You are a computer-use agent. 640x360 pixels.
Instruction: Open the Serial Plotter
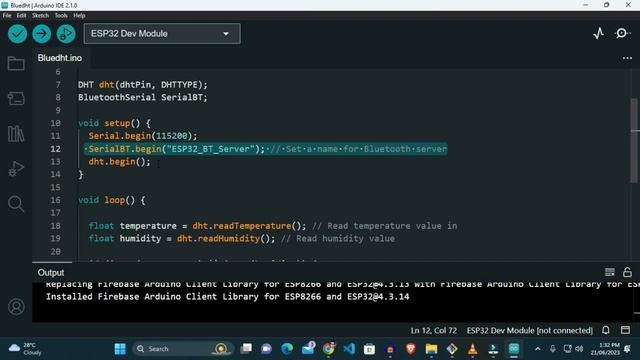[598, 33]
